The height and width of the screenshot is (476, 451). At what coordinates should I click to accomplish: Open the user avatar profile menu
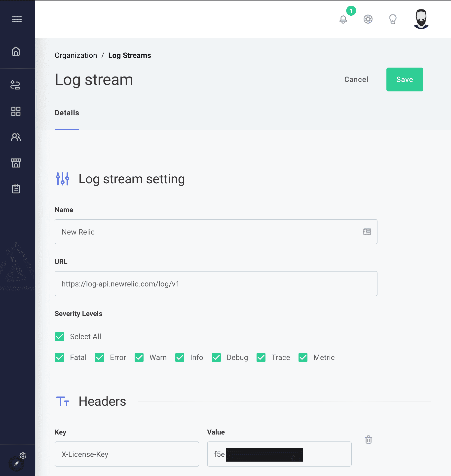tap(421, 19)
